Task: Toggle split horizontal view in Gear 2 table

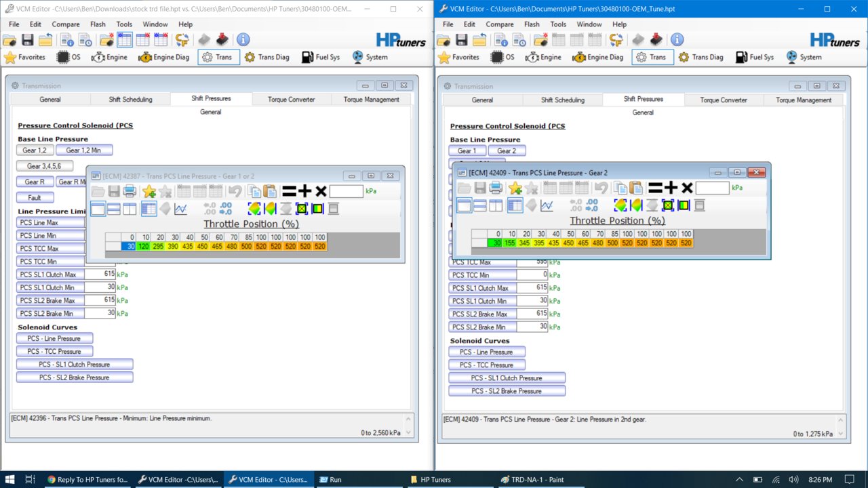Action: [480, 205]
